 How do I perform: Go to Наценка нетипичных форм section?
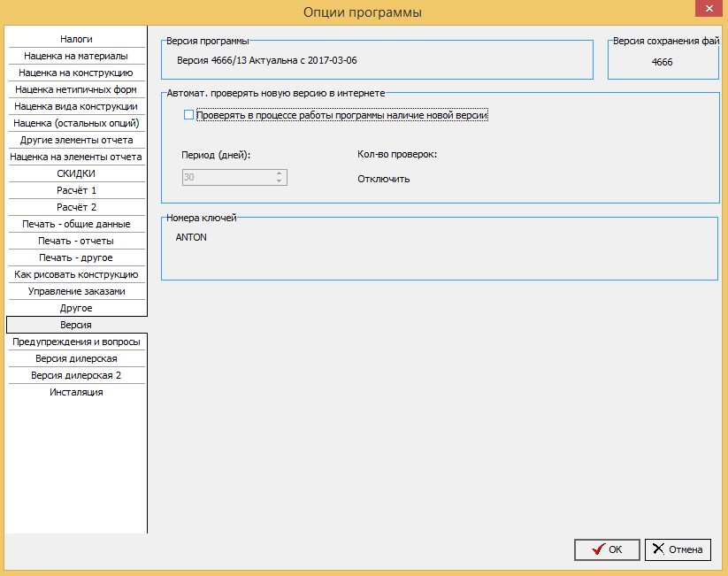pyautogui.click(x=76, y=89)
